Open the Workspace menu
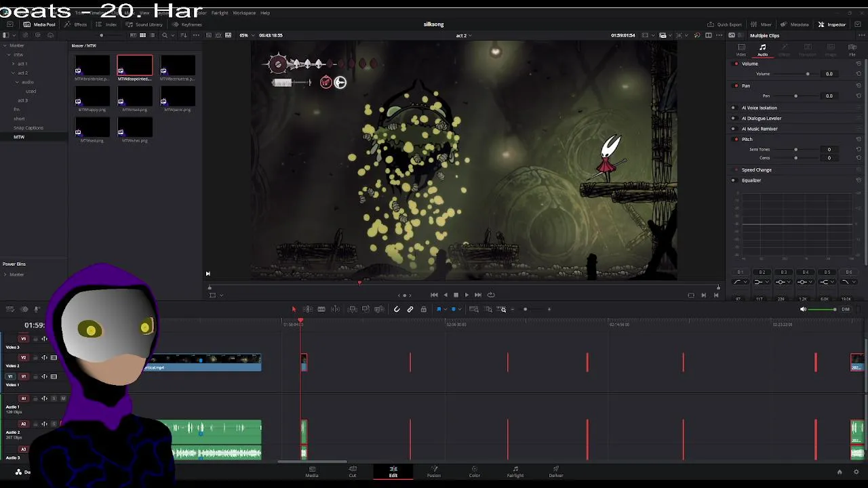The height and width of the screenshot is (488, 868). pyautogui.click(x=244, y=13)
